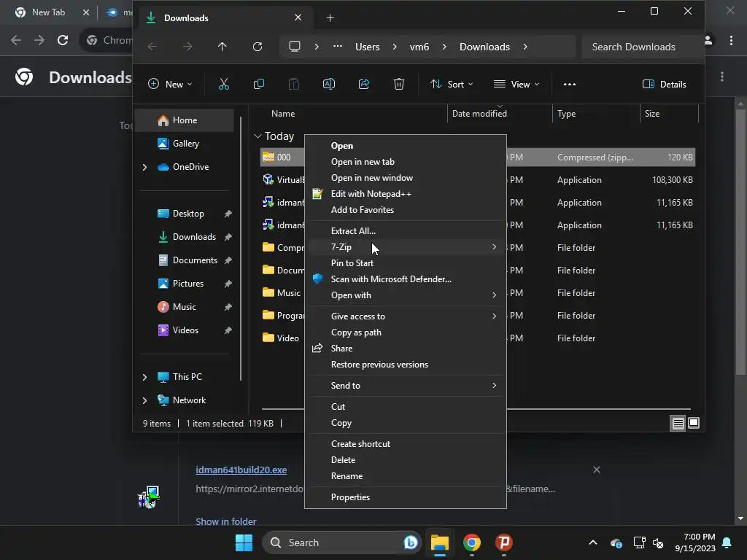Click the taskbar Search box

coord(341,542)
